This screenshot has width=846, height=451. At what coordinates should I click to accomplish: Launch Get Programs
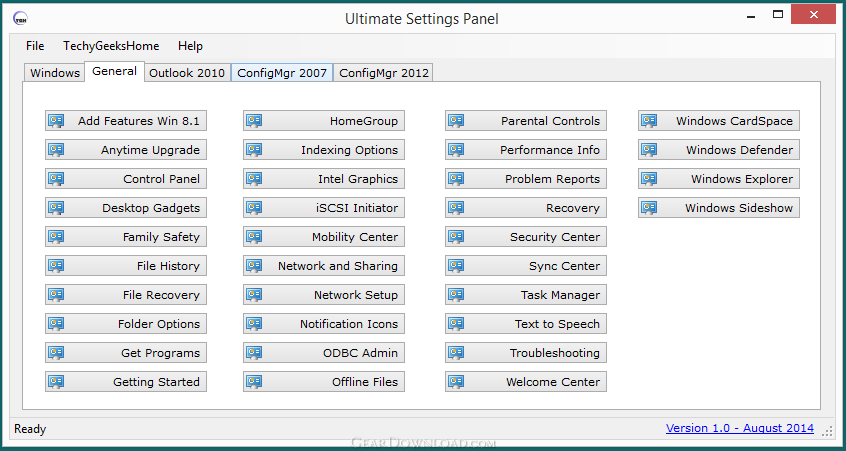[x=126, y=353]
